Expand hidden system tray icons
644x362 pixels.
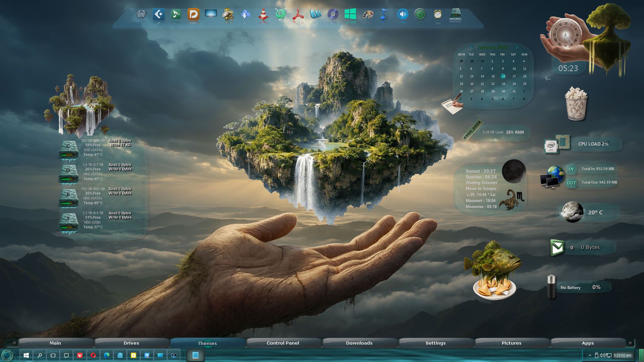click(590, 355)
